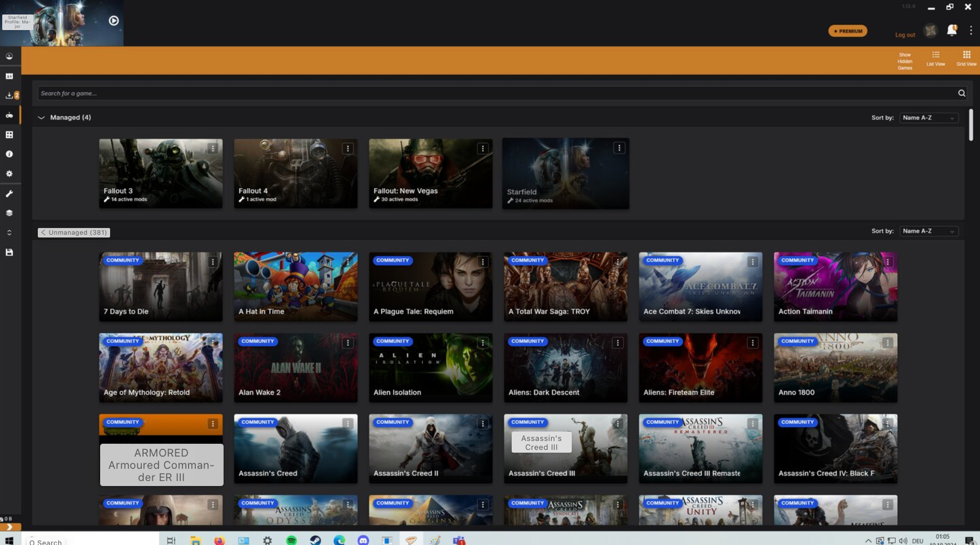Open 7 Days to Die three-dot menu
The height and width of the screenshot is (545, 980).
click(x=213, y=261)
